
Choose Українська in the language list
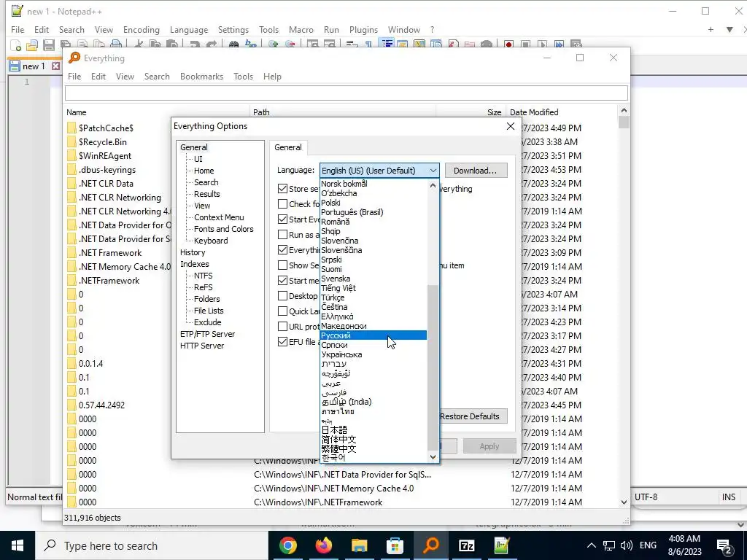[x=373, y=354]
